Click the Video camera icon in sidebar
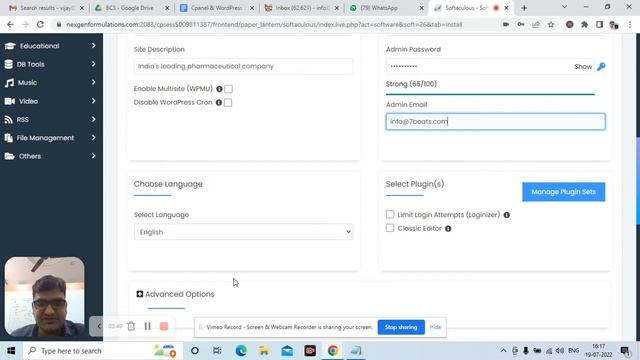640x360 pixels. 10,101
